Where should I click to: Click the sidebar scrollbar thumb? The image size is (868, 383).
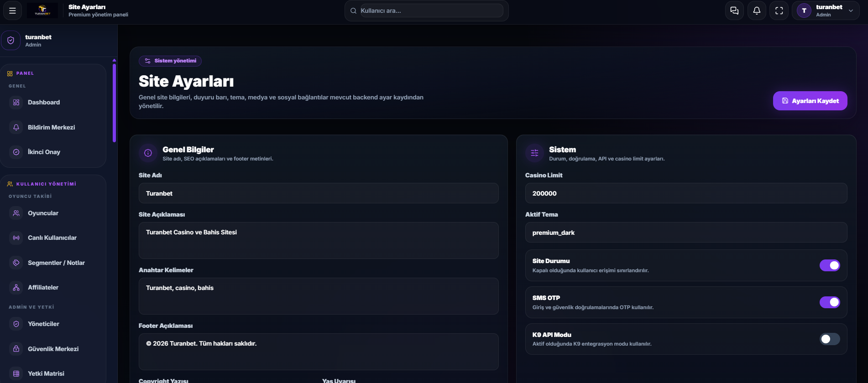(114, 103)
